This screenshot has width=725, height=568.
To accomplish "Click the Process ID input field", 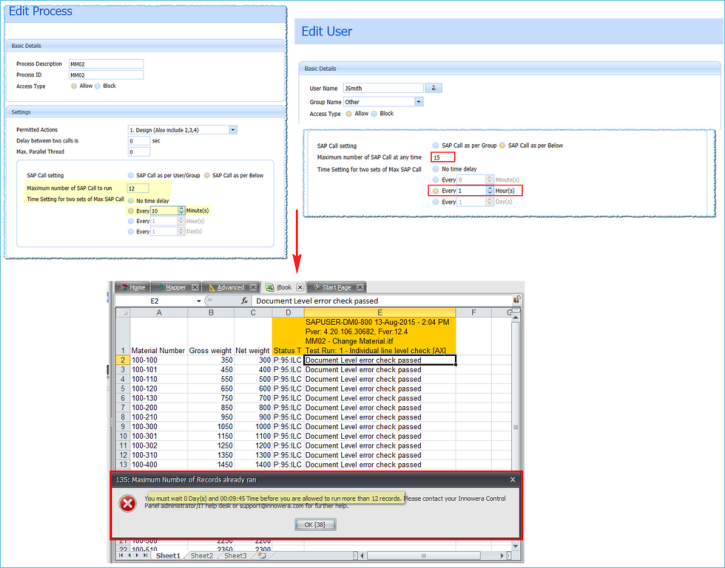I will (106, 75).
